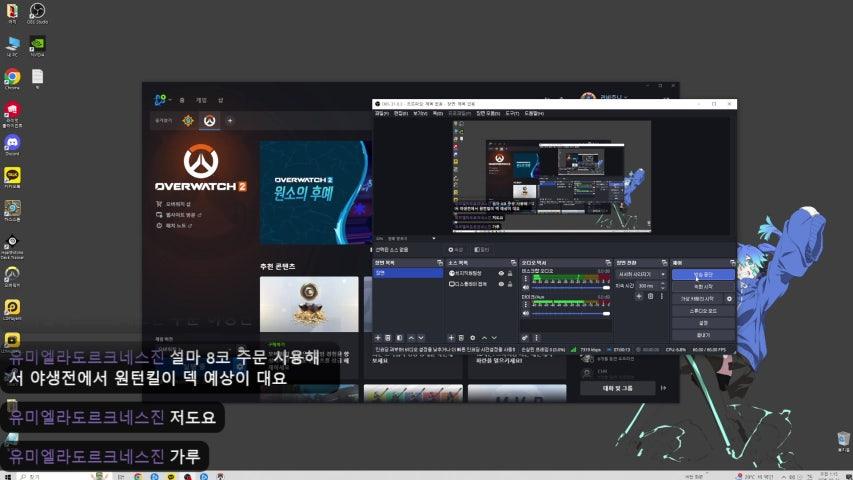Screen dimensions: 853x480
Task: Add a scene transition with plus icon
Action: click(639, 296)
